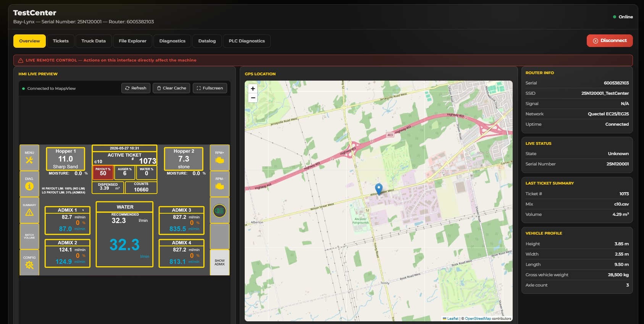Select the ADMIX 1 panel
This screenshot has width=644, height=324.
click(x=68, y=220)
